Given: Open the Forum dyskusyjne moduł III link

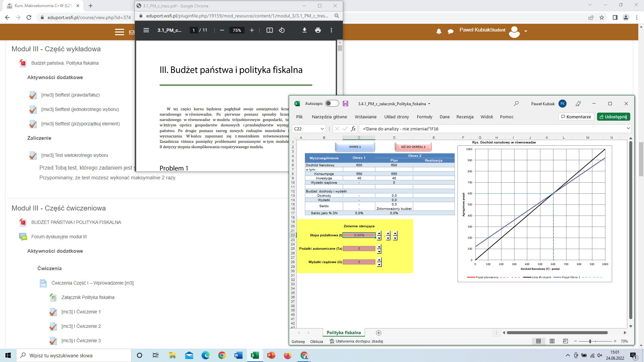Looking at the screenshot, I should pos(59,237).
